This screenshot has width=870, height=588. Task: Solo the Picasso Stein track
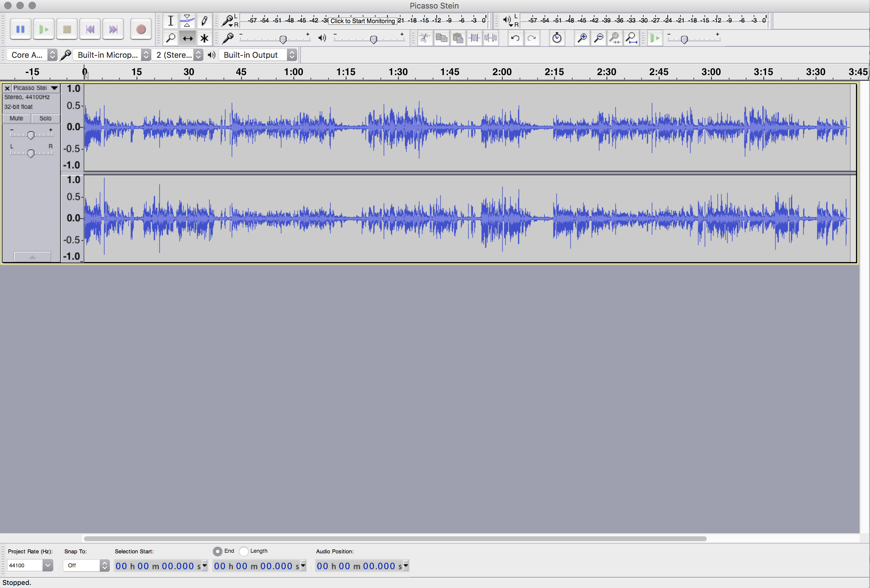coord(45,118)
